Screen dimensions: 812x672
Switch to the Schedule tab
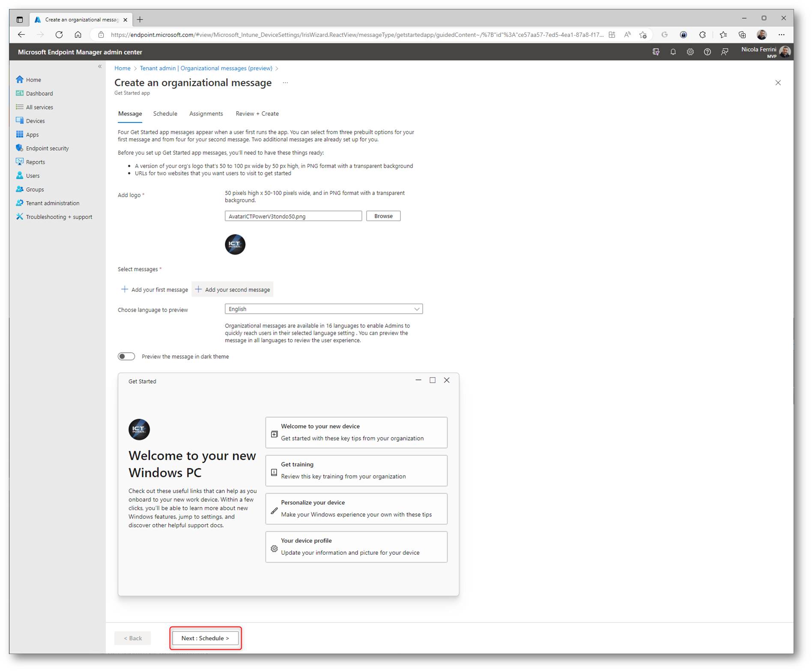(165, 113)
